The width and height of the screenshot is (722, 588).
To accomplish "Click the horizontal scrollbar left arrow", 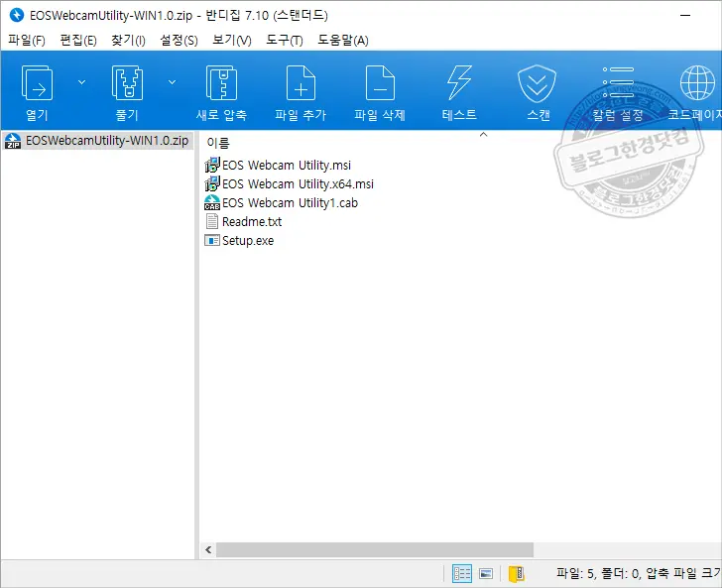I will [208, 549].
